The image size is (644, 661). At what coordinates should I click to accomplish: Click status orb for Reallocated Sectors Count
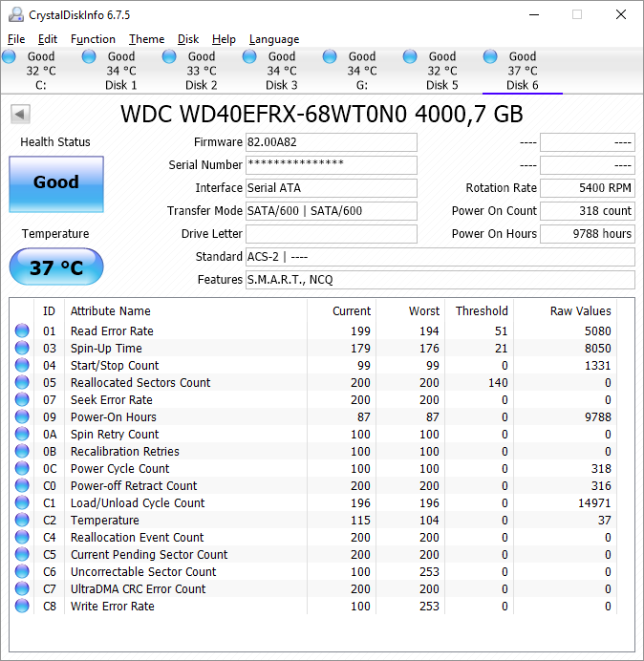pyautogui.click(x=22, y=382)
